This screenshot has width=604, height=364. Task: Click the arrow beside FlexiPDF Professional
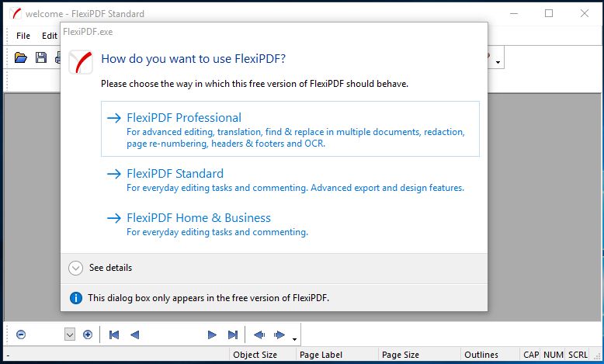[x=114, y=118]
